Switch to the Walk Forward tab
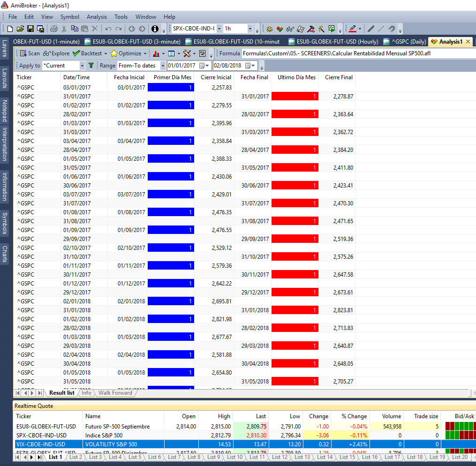476x466 pixels. coord(115,392)
